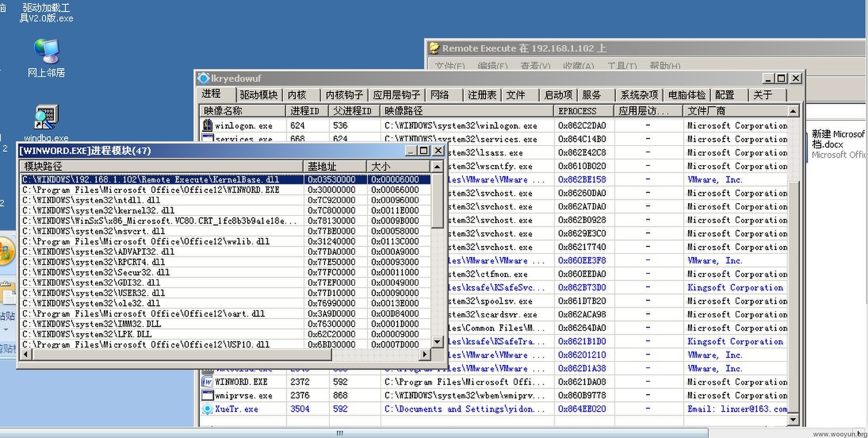Click the module list scroll left arrow

(26, 354)
